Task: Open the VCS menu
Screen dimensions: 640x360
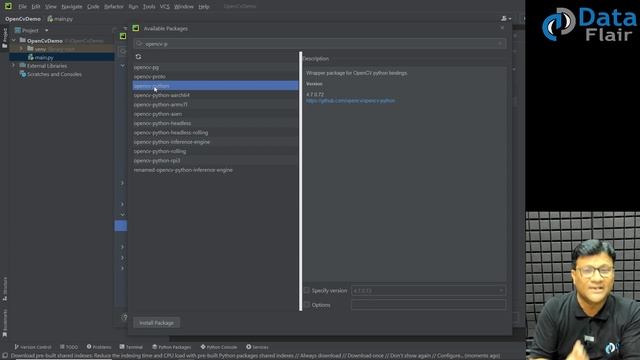Action: (164, 7)
